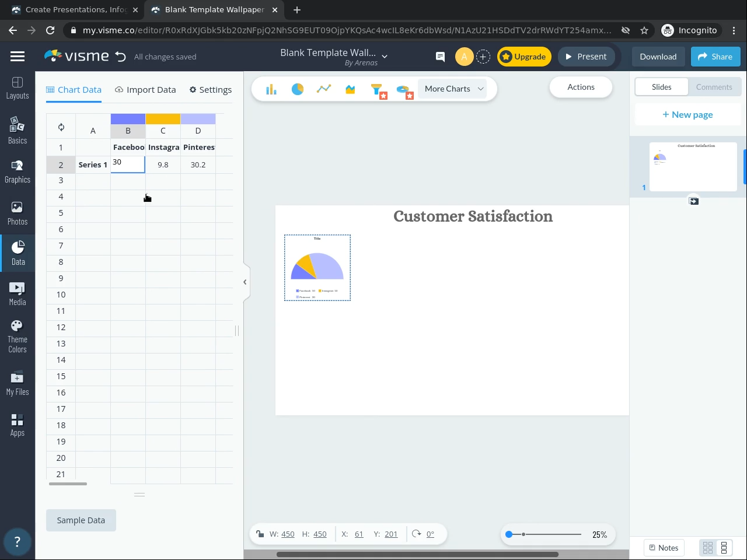This screenshot has height=560, width=747.
Task: Select the cell containing 9.8
Action: tap(163, 164)
